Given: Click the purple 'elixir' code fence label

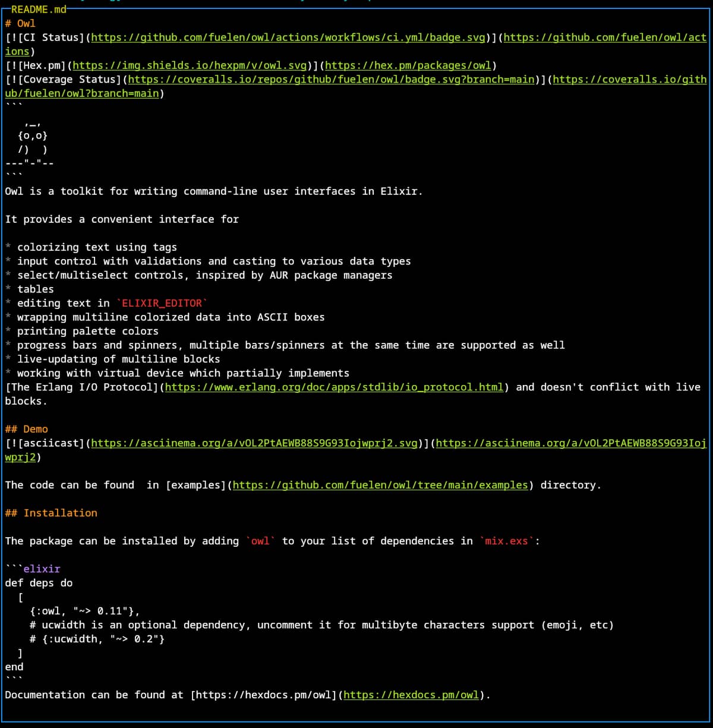Looking at the screenshot, I should 42,569.
